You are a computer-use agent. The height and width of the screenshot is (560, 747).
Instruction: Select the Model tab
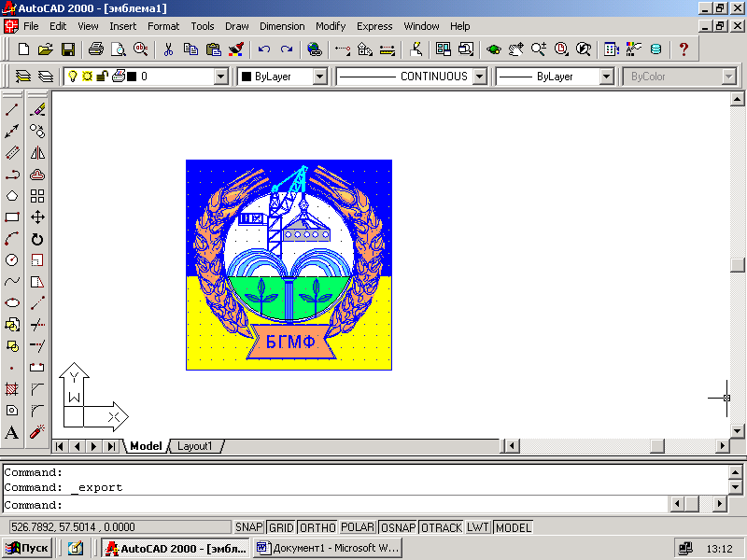tap(146, 446)
